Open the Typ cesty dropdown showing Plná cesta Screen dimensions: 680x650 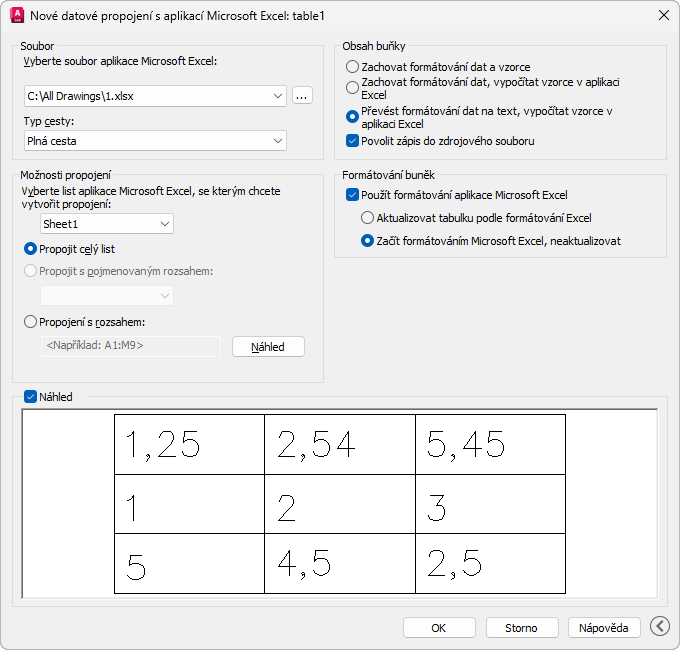(155, 141)
